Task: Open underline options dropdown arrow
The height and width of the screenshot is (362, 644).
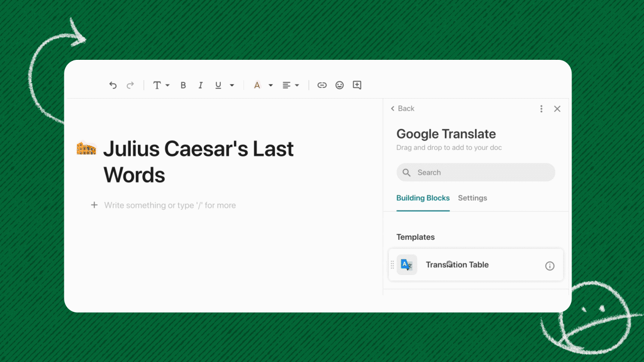Action: pos(232,85)
